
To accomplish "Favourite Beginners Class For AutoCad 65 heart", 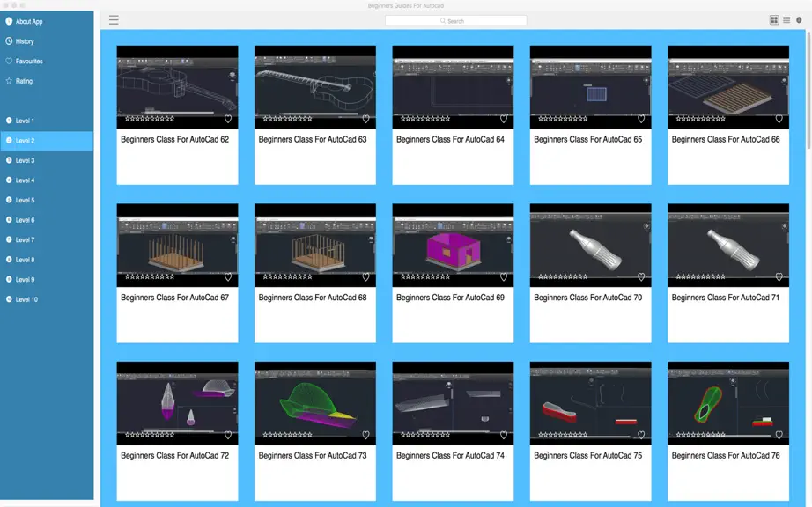I will click(641, 119).
